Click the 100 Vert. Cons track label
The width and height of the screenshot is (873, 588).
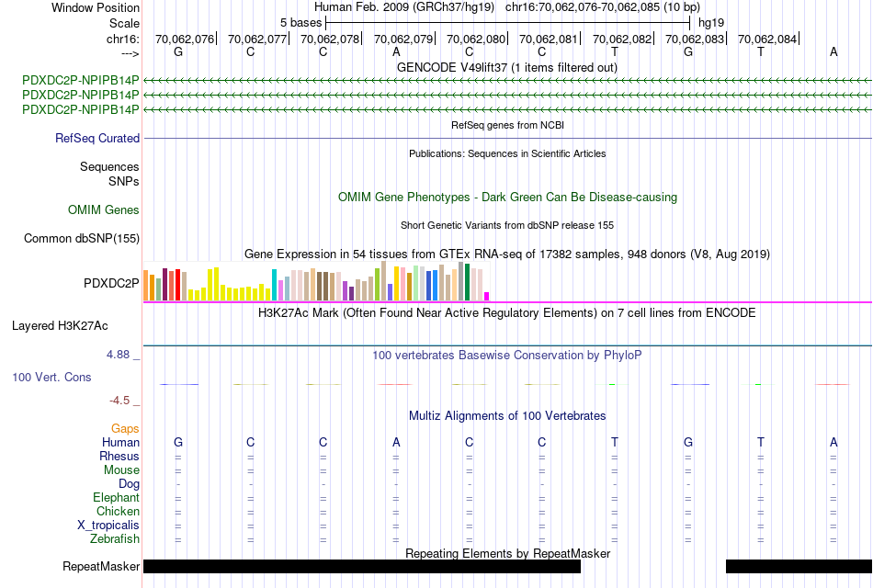[51, 377]
